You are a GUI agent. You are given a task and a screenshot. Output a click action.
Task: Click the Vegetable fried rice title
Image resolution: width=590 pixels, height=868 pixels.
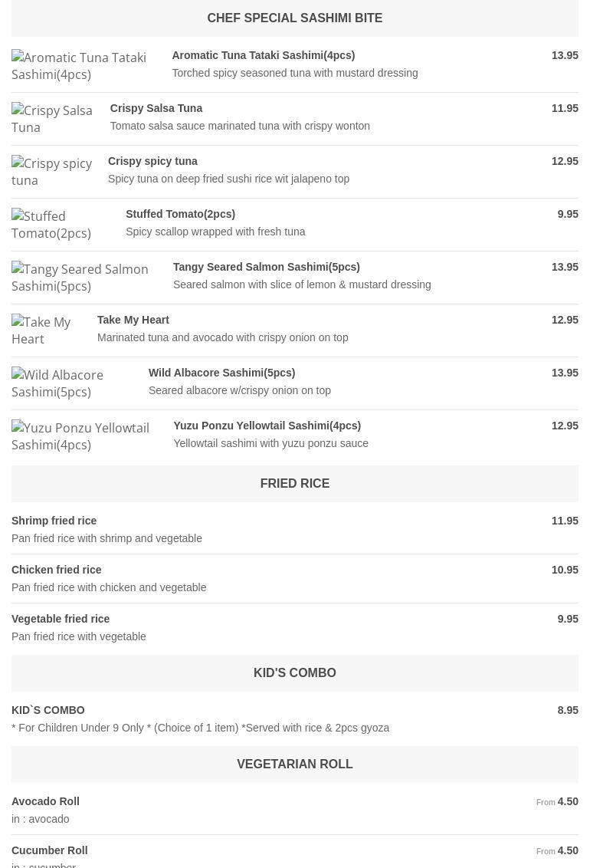(61, 619)
